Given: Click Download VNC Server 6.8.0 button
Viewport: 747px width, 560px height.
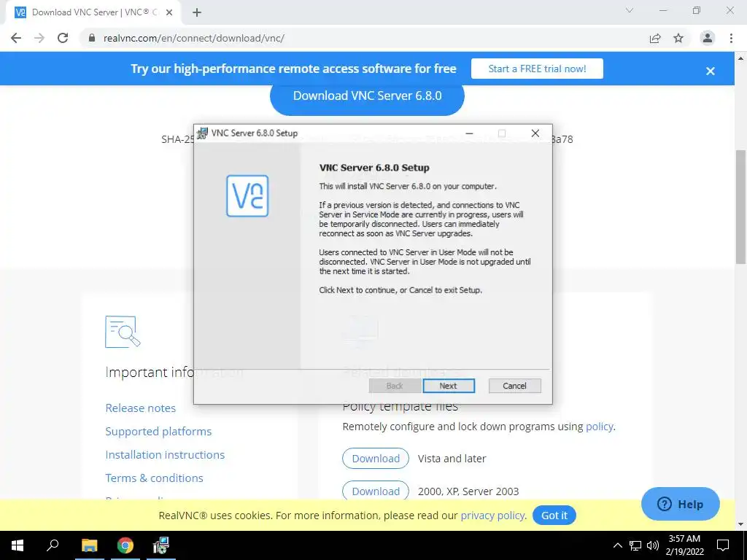Looking at the screenshot, I should [368, 96].
